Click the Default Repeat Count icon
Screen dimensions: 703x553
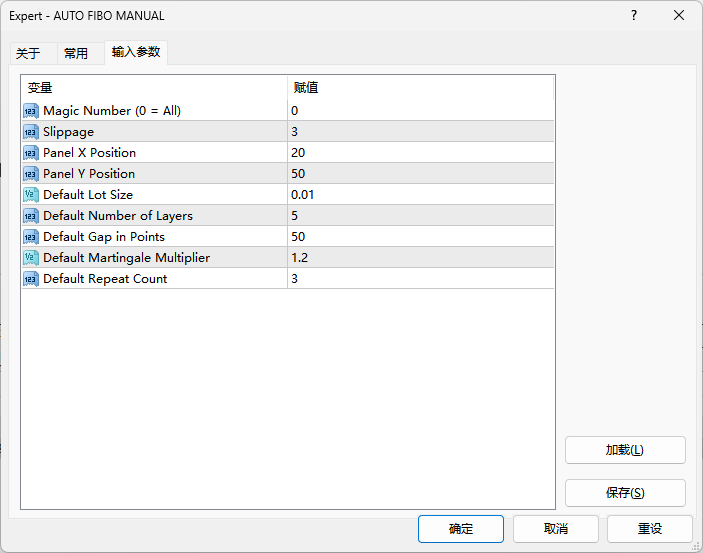31,279
